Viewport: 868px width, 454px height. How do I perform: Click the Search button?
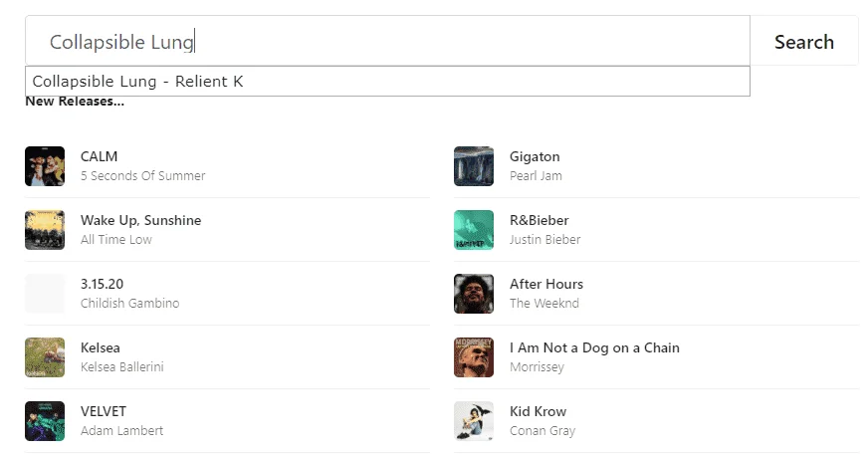tap(803, 41)
